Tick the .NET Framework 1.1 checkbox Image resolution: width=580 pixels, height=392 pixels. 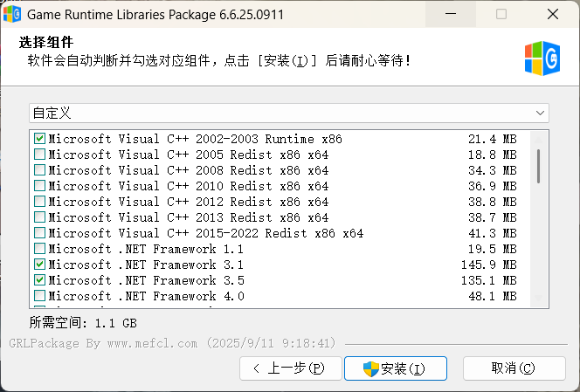(39, 249)
